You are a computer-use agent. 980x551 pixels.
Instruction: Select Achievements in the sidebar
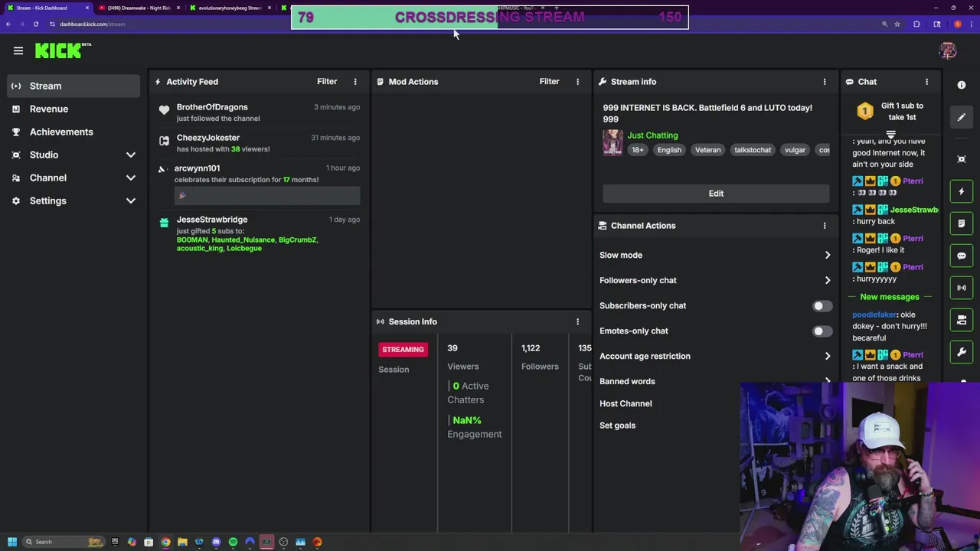tap(73, 132)
